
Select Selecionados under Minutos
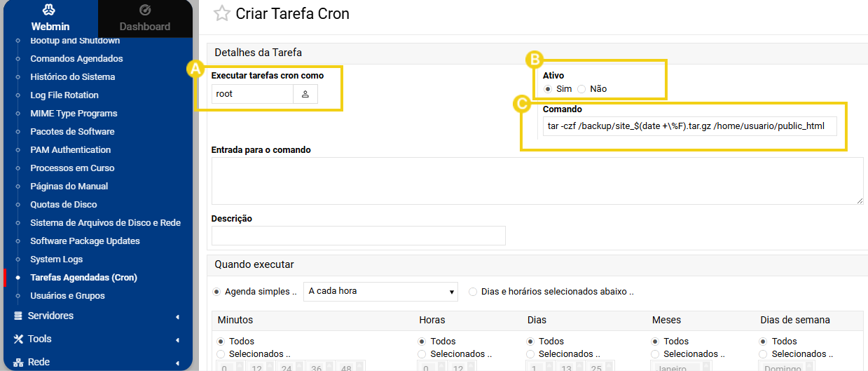[221, 354]
